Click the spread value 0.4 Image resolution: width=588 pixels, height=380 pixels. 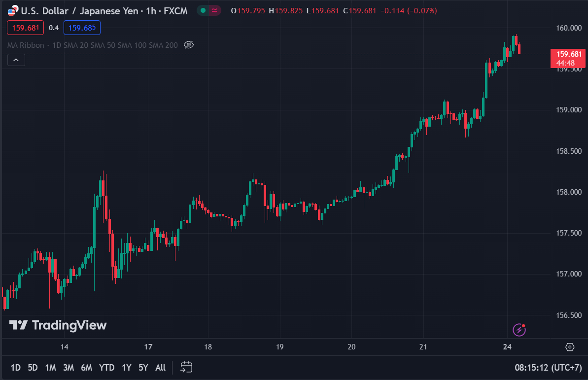coord(54,28)
